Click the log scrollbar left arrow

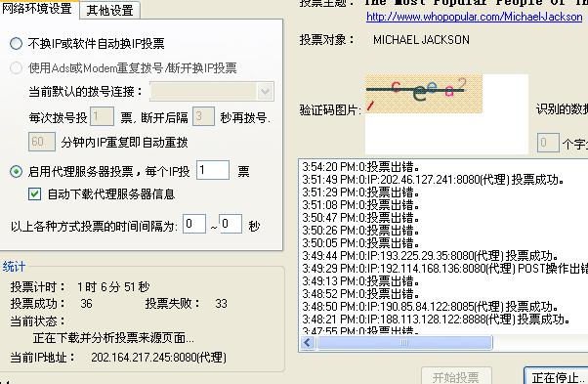point(309,342)
